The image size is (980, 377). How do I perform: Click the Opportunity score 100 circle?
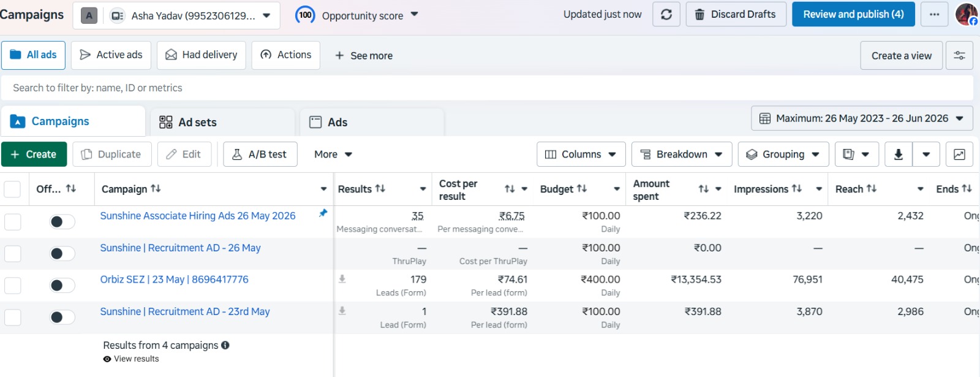point(305,15)
